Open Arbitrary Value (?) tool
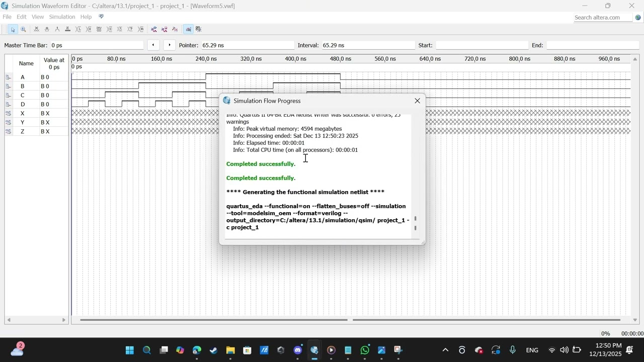This screenshot has height=362, width=644. click(x=130, y=29)
